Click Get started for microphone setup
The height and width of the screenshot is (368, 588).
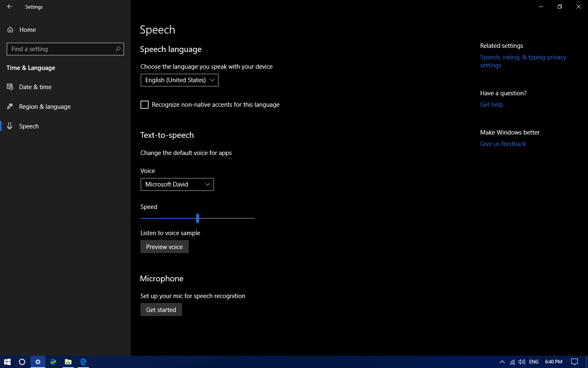point(161,310)
